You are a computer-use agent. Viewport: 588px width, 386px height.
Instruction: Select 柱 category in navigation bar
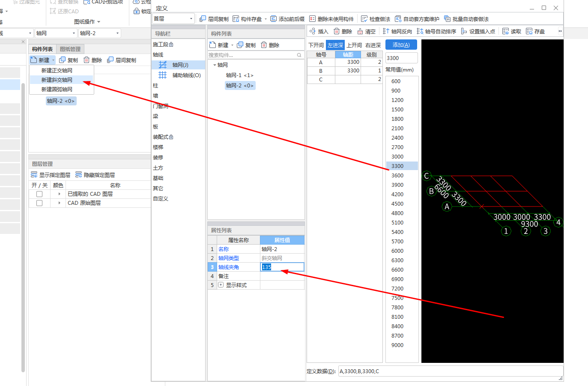[x=155, y=86]
